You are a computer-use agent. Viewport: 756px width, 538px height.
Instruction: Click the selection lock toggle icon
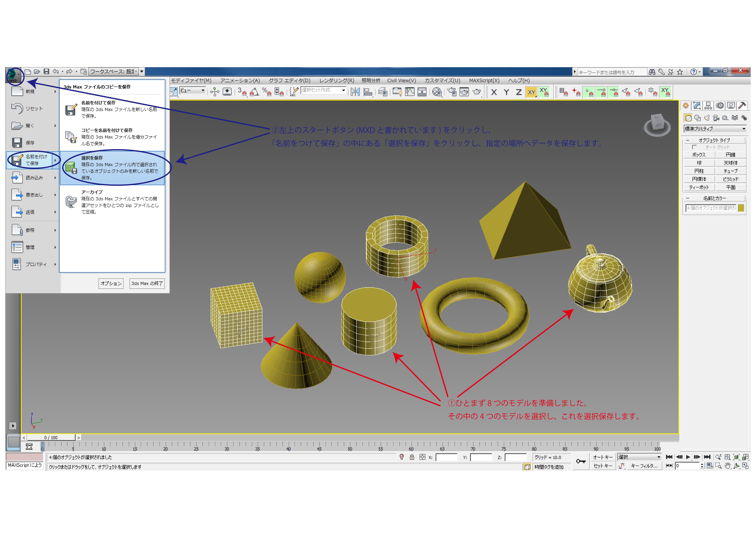(x=412, y=457)
